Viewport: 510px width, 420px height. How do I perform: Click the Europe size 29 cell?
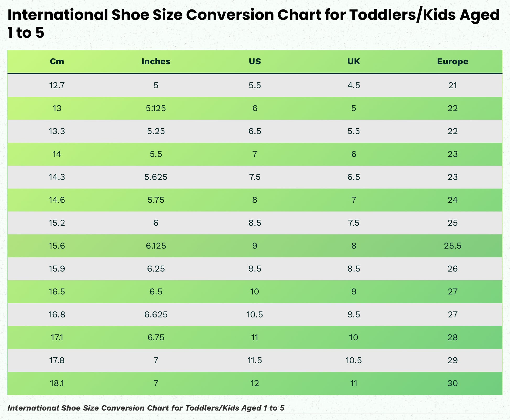click(453, 360)
